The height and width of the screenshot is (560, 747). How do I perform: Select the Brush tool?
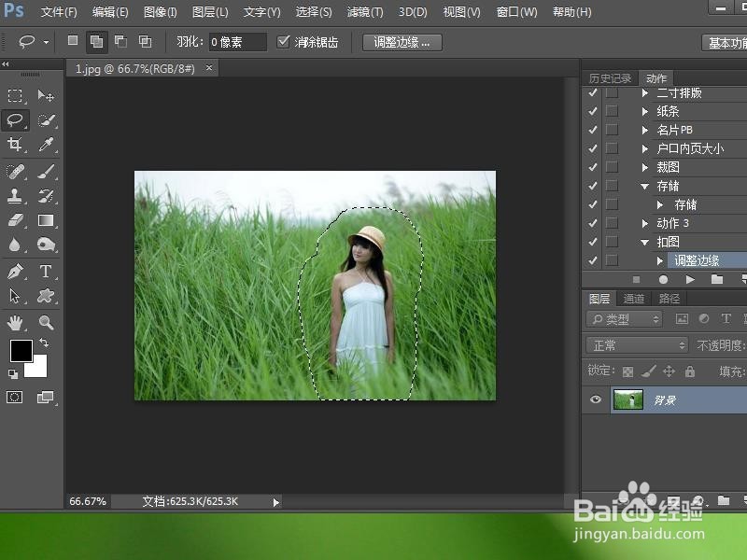pyautogui.click(x=46, y=172)
